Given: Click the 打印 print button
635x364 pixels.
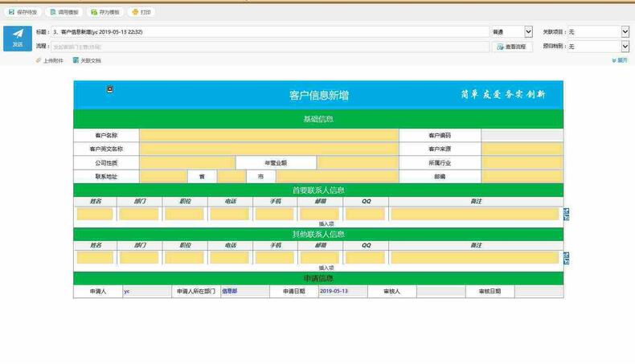Looking at the screenshot, I should click(x=141, y=12).
